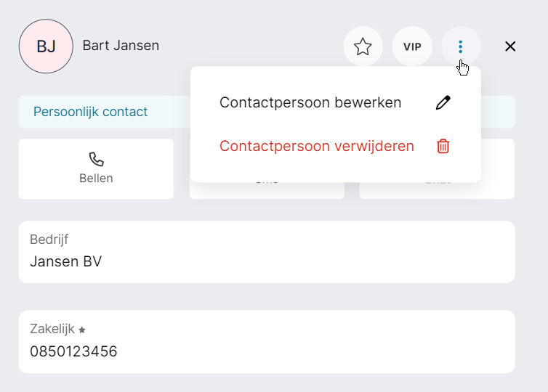This screenshot has width=548, height=392.
Task: Choose Contactpersoon verwijderen from the menu
Action: coord(317,146)
